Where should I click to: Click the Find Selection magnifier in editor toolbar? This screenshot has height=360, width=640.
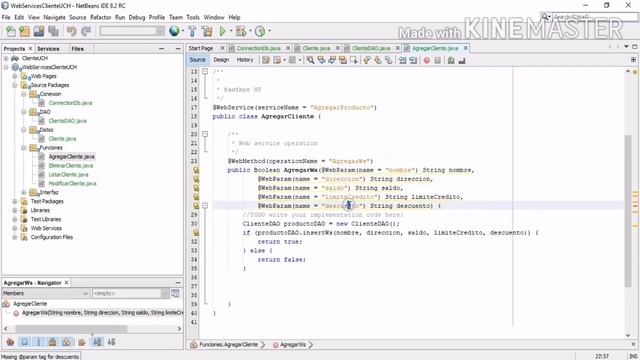pyautogui.click(x=311, y=60)
